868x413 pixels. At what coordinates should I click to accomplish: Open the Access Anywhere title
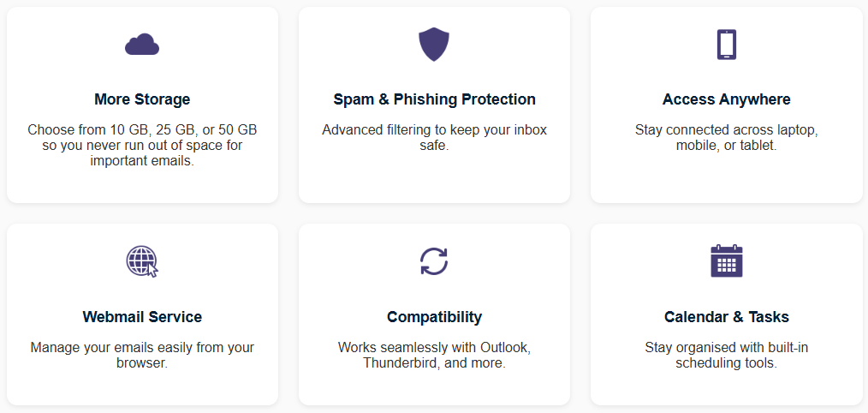click(726, 99)
